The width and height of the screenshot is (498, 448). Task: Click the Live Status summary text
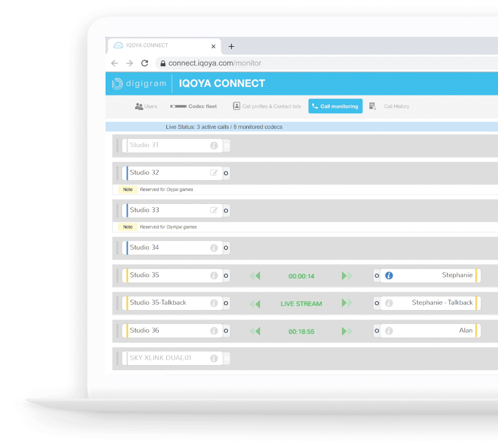coord(224,127)
